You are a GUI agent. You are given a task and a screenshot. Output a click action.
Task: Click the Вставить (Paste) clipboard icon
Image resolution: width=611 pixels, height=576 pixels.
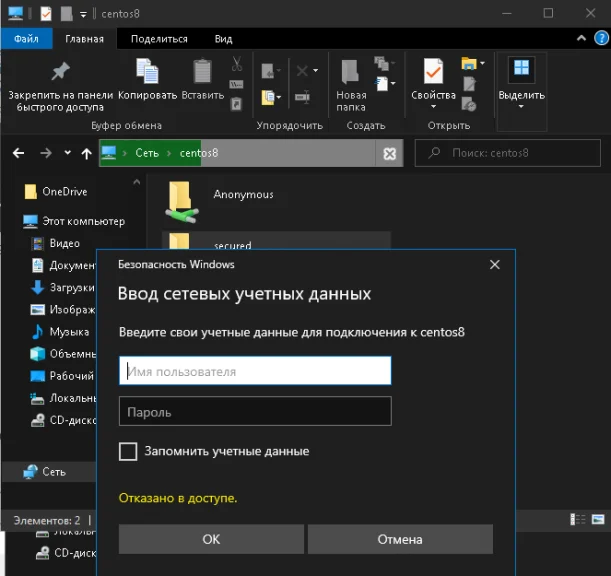coord(203,72)
